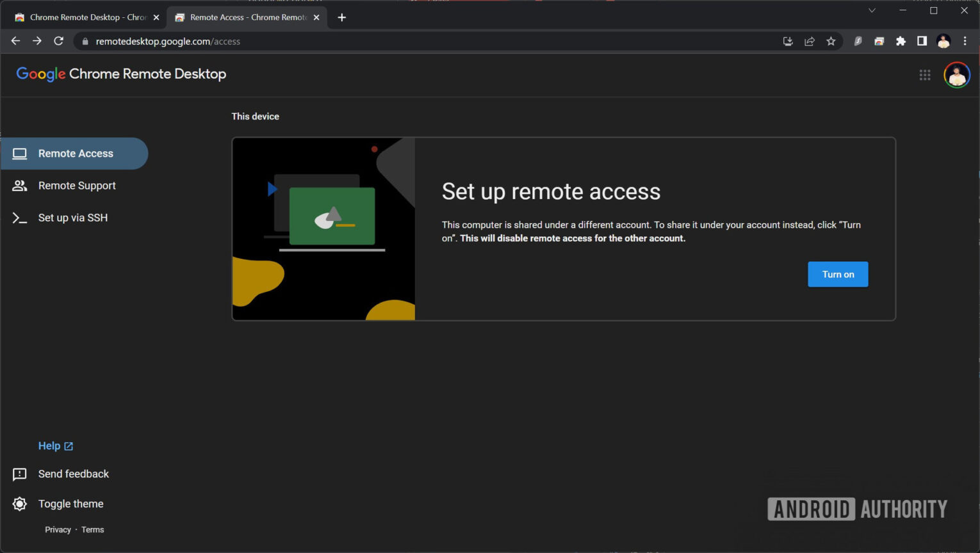Click the install Chrome Remote Desktop icon
Image resolution: width=980 pixels, height=553 pixels.
pyautogui.click(x=787, y=41)
